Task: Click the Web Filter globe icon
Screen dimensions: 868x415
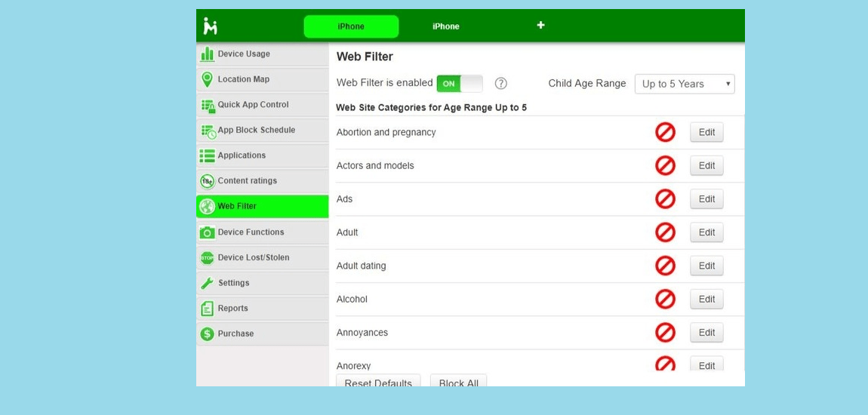Action: tap(207, 207)
